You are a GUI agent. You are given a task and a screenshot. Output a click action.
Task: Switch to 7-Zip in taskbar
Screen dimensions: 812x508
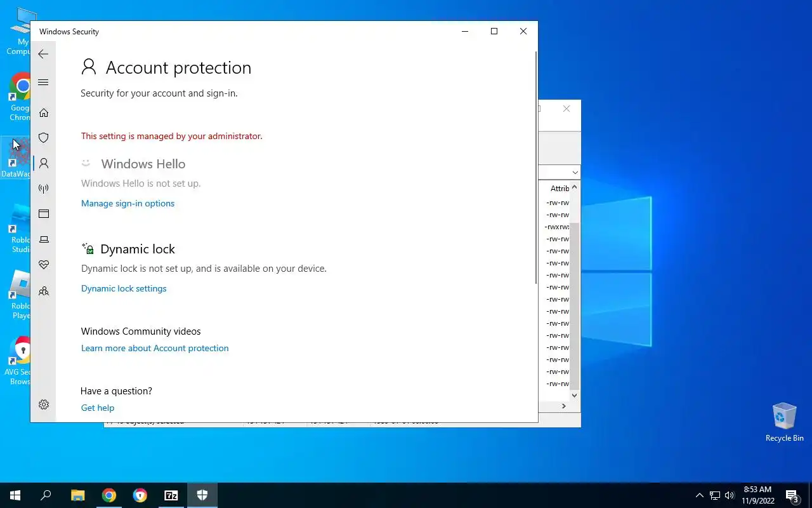[x=171, y=495]
